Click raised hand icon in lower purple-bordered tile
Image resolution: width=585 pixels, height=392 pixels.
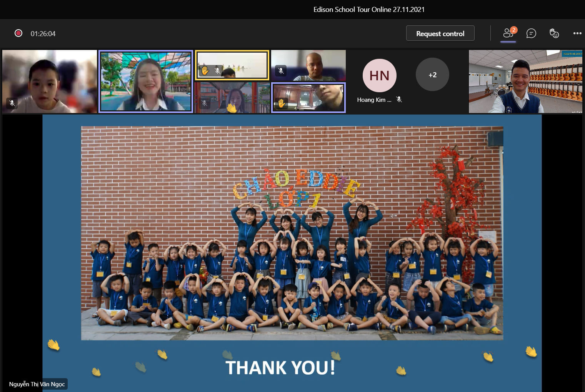[x=281, y=103]
